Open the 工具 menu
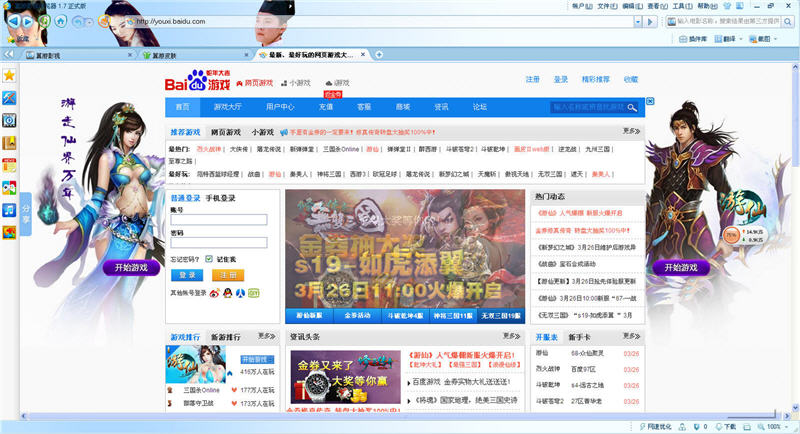The width and height of the screenshot is (800, 434). [x=682, y=6]
